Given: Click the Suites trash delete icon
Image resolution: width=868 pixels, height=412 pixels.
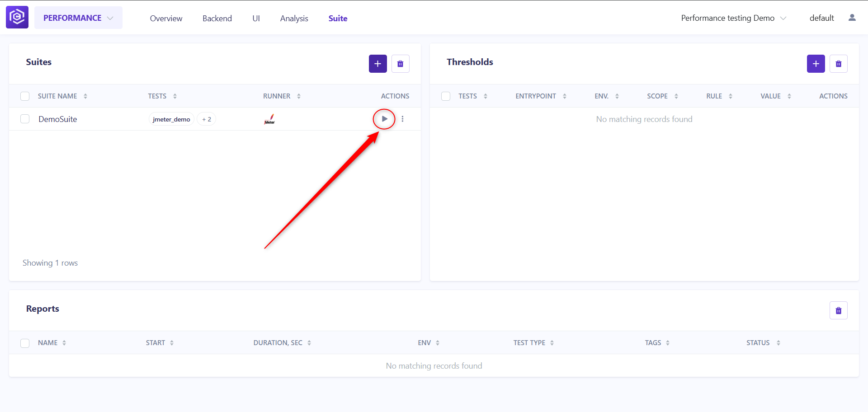Looking at the screenshot, I should coord(400,64).
